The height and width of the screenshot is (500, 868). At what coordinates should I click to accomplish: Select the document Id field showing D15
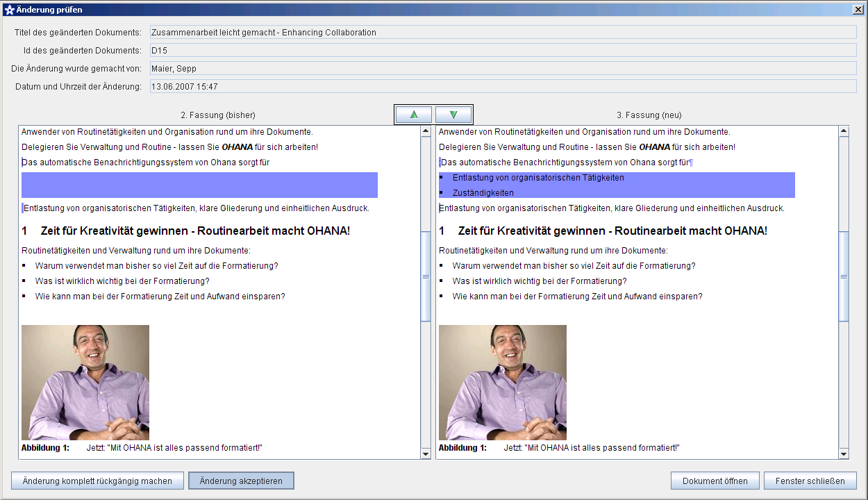coord(503,51)
